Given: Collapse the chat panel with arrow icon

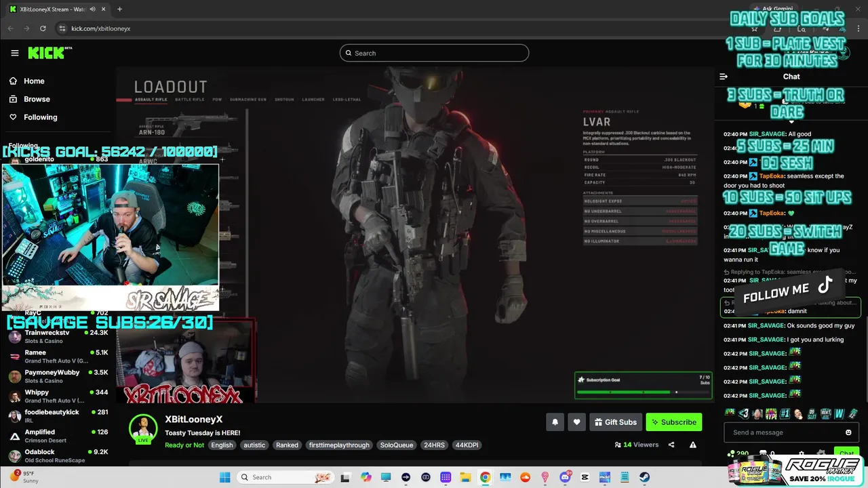Looking at the screenshot, I should (x=724, y=77).
